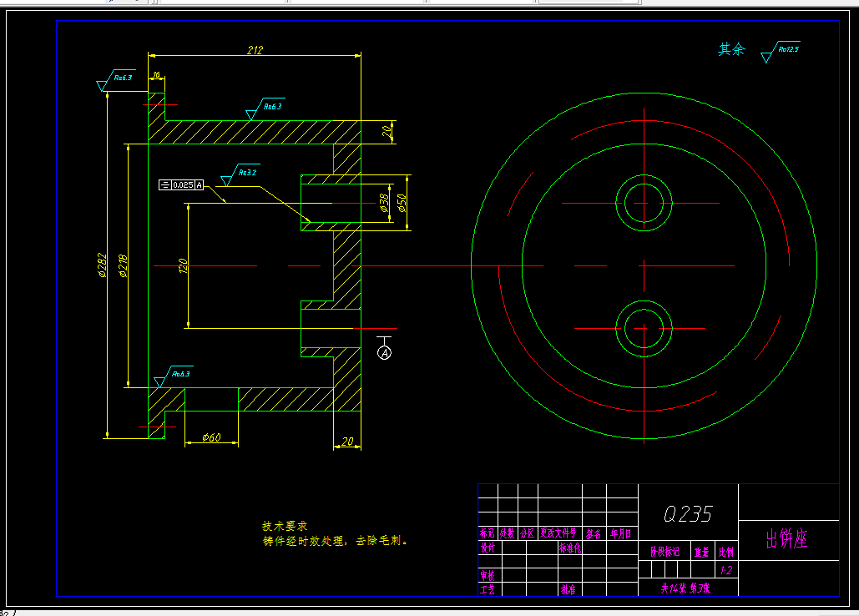Select the ⌀50 boss diameter dimension
Viewport: 859px width, 616px height.
(x=402, y=203)
